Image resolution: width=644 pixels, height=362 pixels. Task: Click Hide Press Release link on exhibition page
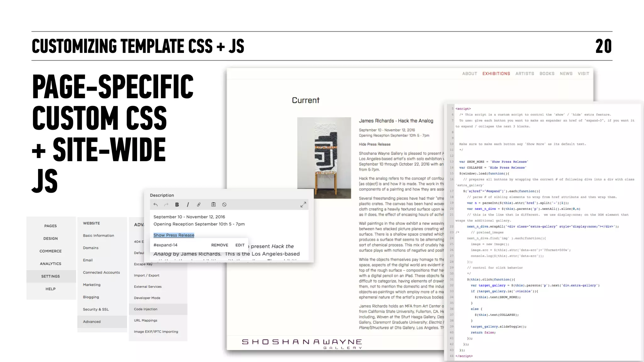click(375, 144)
